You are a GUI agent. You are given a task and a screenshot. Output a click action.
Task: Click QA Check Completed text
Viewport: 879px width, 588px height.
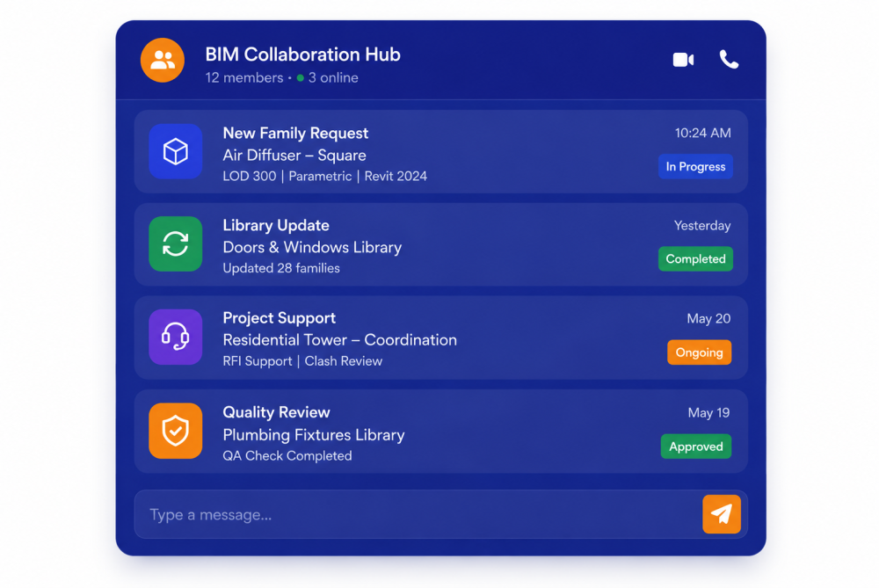[x=287, y=455]
